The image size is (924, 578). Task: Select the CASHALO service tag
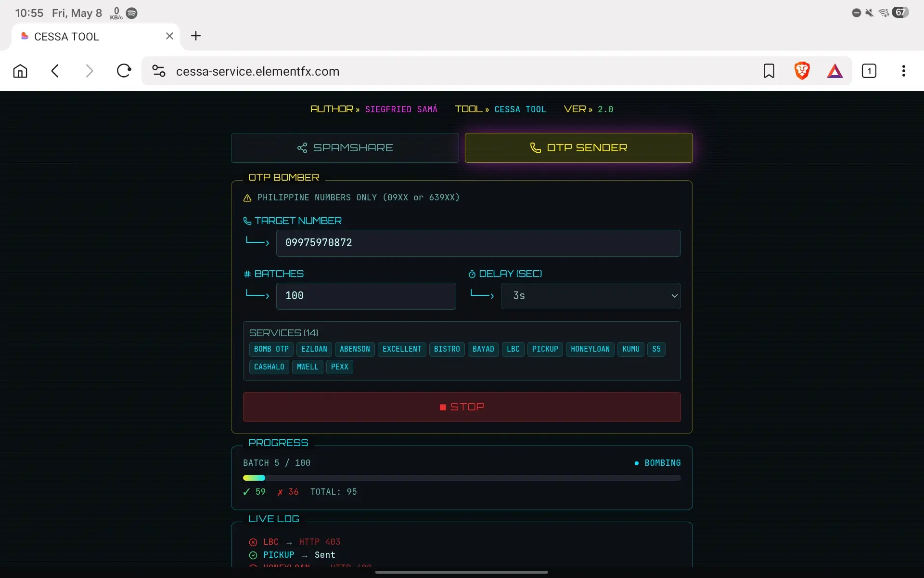(x=269, y=367)
